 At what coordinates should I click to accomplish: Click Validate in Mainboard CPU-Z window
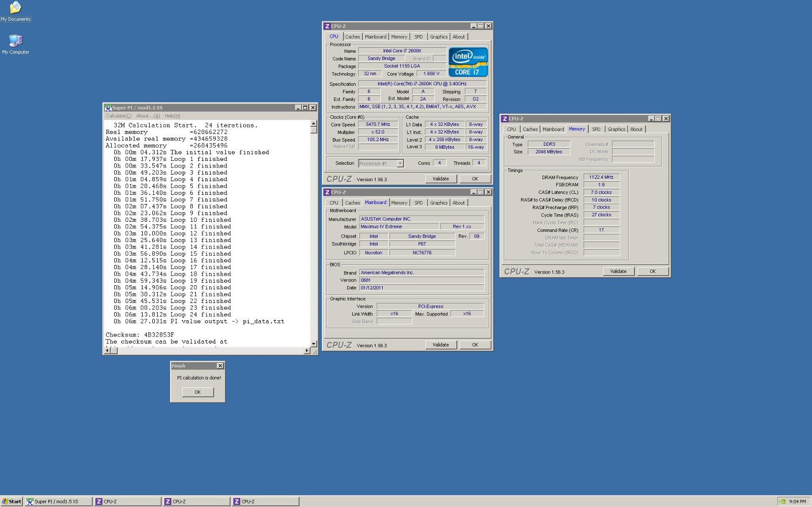pos(441,345)
